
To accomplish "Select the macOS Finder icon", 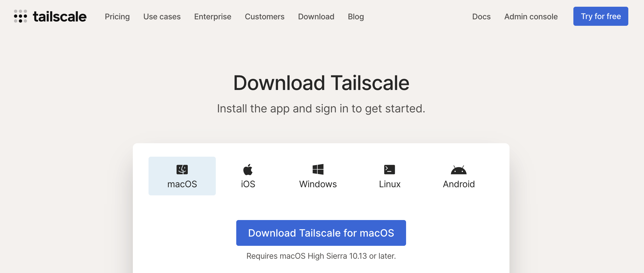I will [x=182, y=169].
